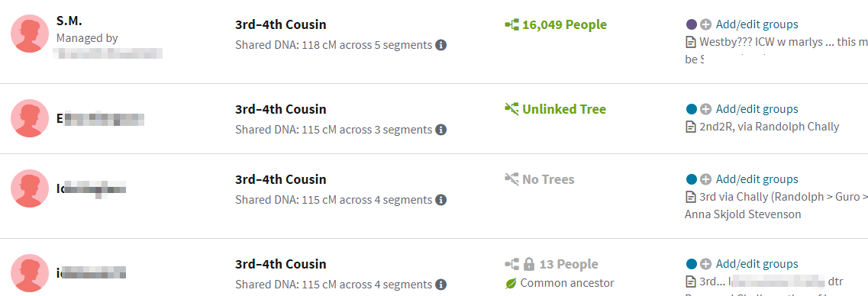Click the note icon for '3rd via Chally'
This screenshot has height=296, width=868.
click(x=690, y=196)
